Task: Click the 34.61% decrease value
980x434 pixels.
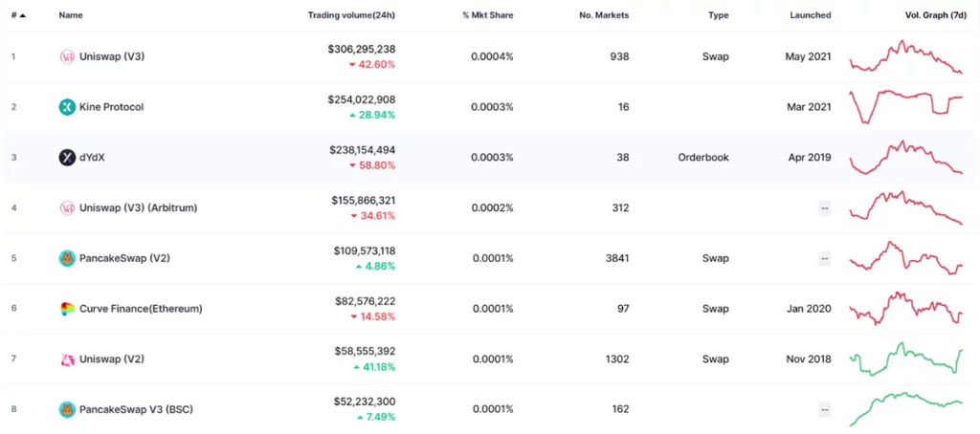Action: [x=372, y=216]
